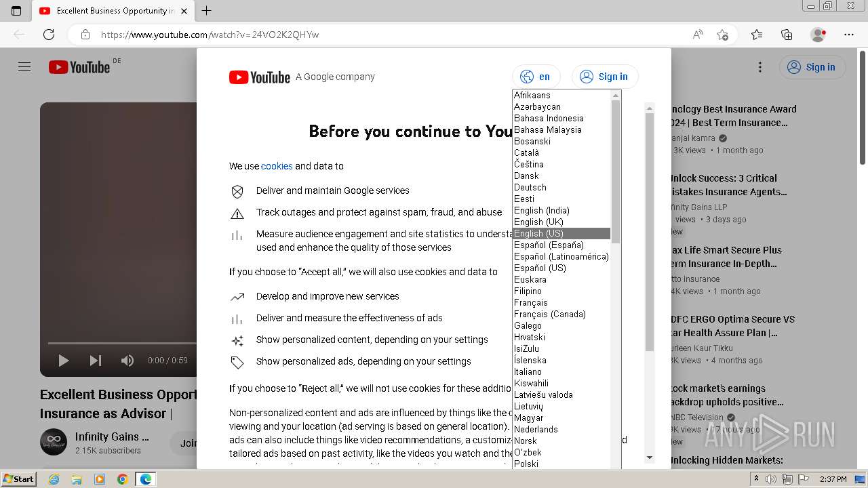The height and width of the screenshot is (488, 868).
Task: Click the video progress bar
Action: tap(122, 344)
